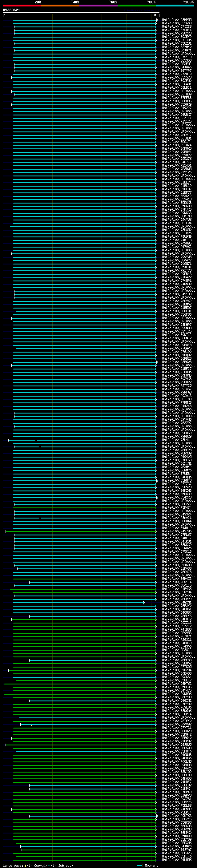The height and width of the screenshot is (868, 197).
Task: Select the UniRef100_C1M0G8 label
Action: click(x=177, y=569)
